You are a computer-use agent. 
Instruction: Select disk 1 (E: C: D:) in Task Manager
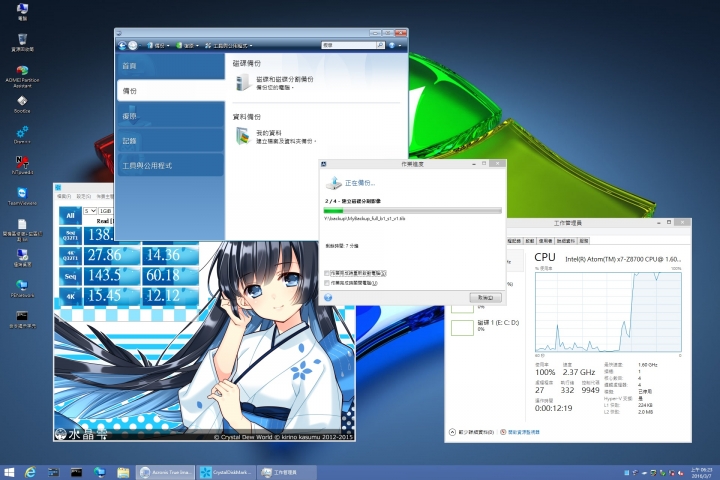click(x=485, y=326)
